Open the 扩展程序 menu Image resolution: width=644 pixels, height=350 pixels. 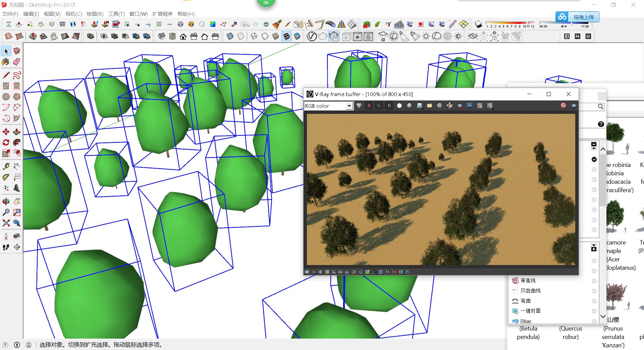tap(162, 14)
